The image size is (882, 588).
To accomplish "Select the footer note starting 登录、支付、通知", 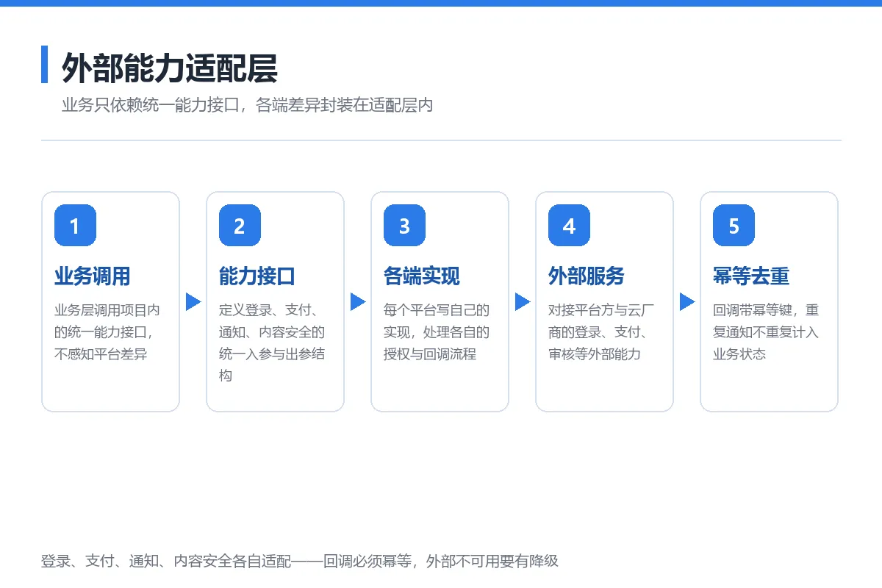I will [x=300, y=561].
